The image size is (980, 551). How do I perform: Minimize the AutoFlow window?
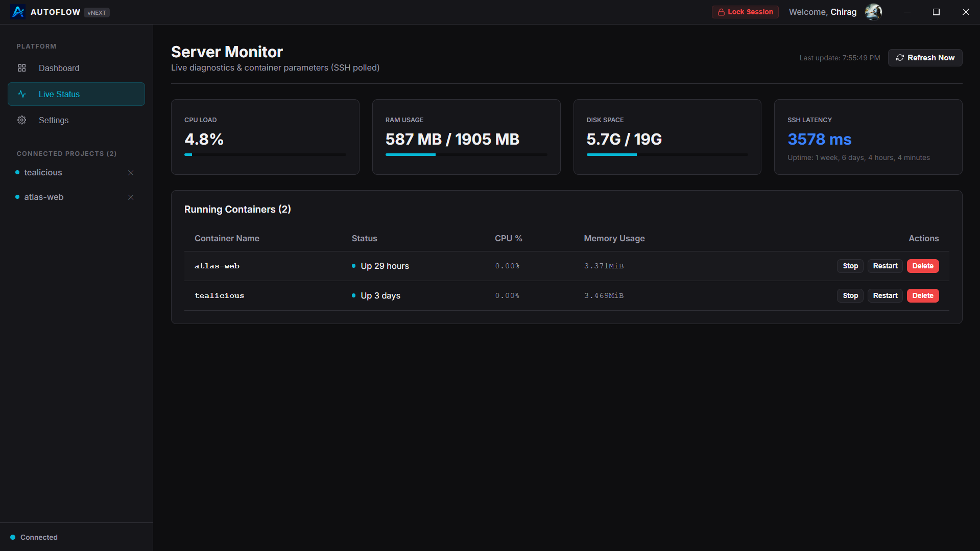click(x=907, y=12)
